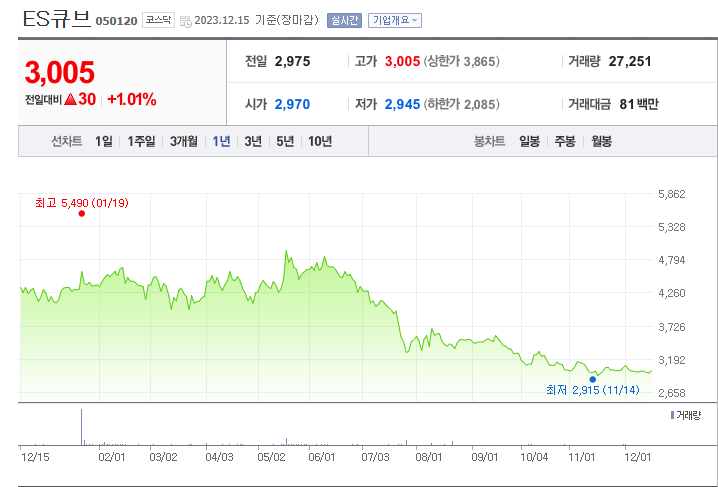Click the 07/03 x-axis date label
This screenshot has height=487, width=718.
tap(375, 458)
